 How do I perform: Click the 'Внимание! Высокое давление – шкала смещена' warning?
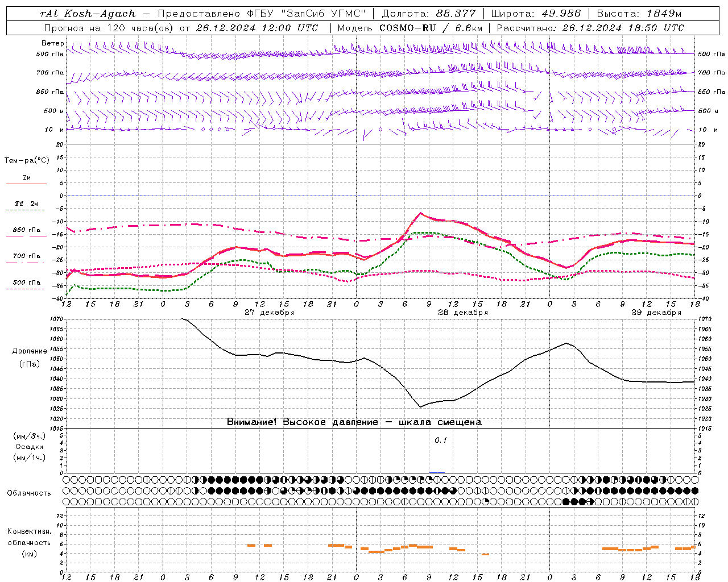point(354,422)
